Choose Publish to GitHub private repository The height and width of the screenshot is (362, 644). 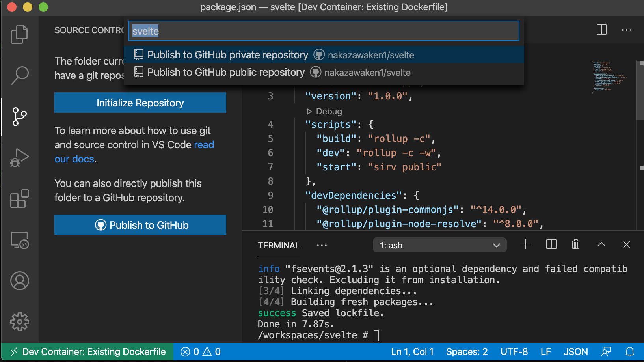324,55
